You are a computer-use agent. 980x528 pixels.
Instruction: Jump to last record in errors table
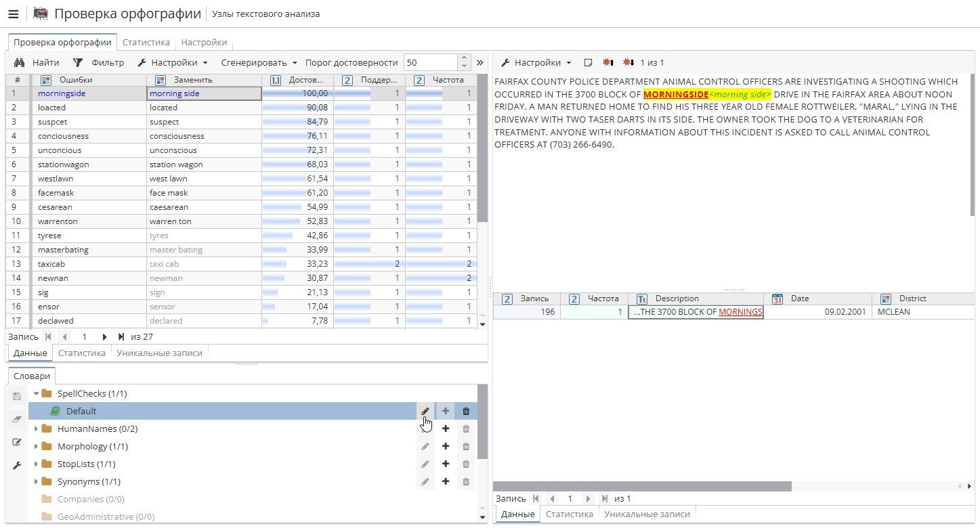(121, 336)
